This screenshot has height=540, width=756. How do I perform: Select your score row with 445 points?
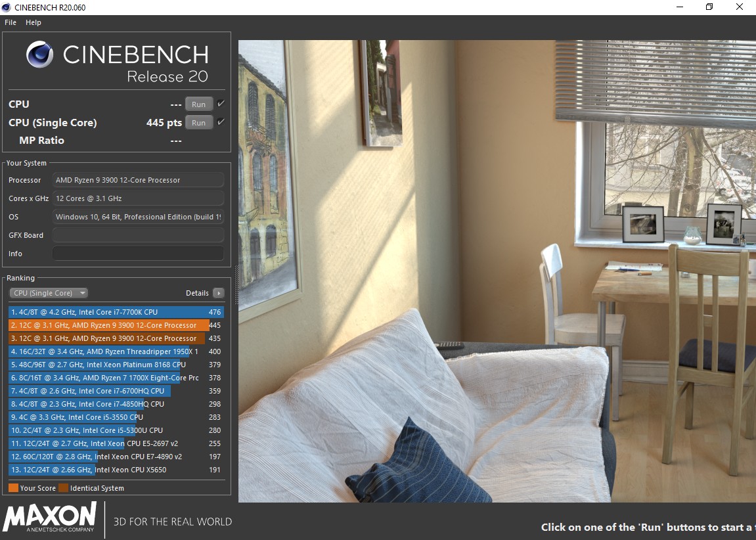click(116, 325)
